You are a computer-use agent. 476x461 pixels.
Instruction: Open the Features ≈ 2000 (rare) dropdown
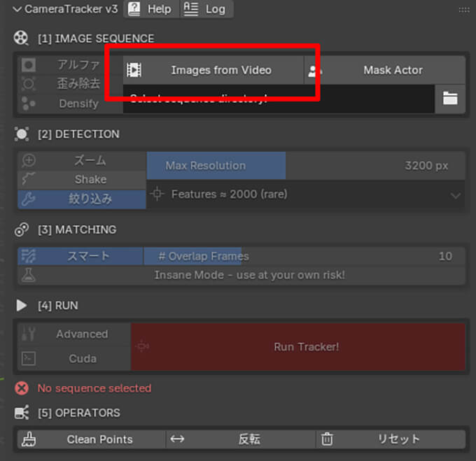tap(306, 194)
